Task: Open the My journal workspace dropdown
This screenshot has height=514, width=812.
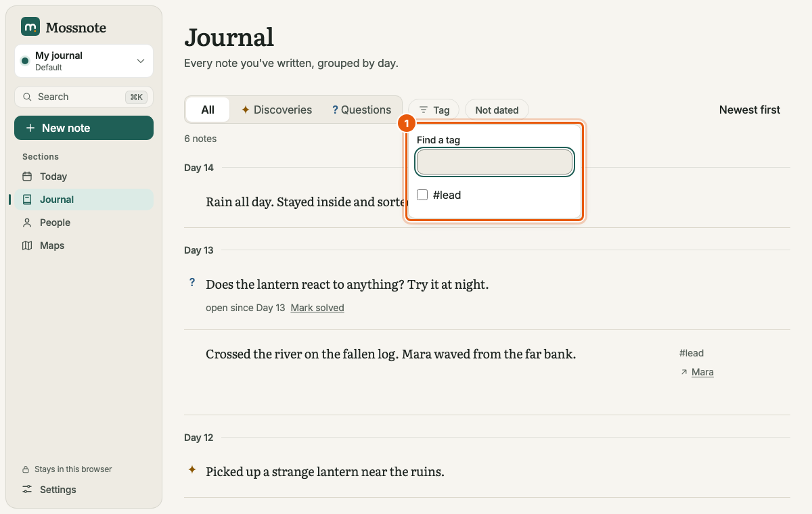Action: click(x=84, y=61)
